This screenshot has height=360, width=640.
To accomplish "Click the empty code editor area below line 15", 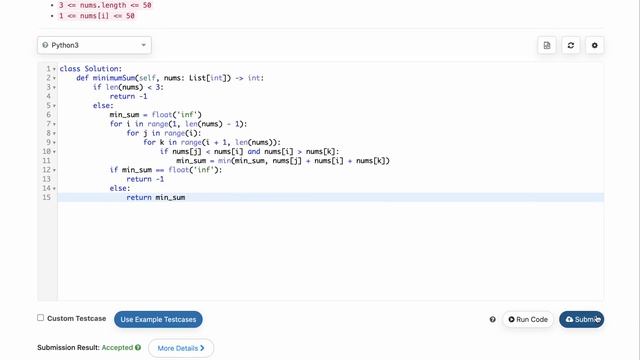I will point(331,251).
